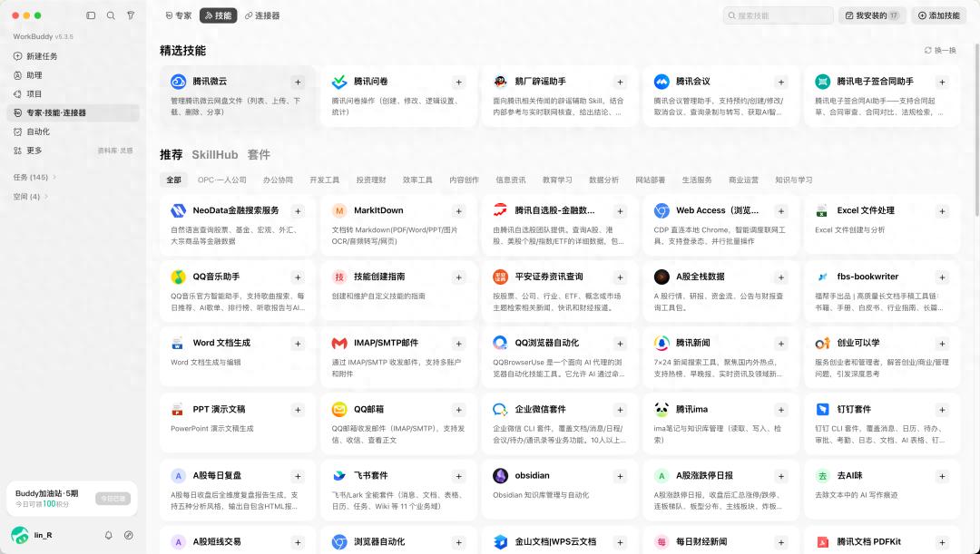Click the 今日已领 button in Buddy加油站
Image resolution: width=980 pixels, height=554 pixels.
pos(113,499)
